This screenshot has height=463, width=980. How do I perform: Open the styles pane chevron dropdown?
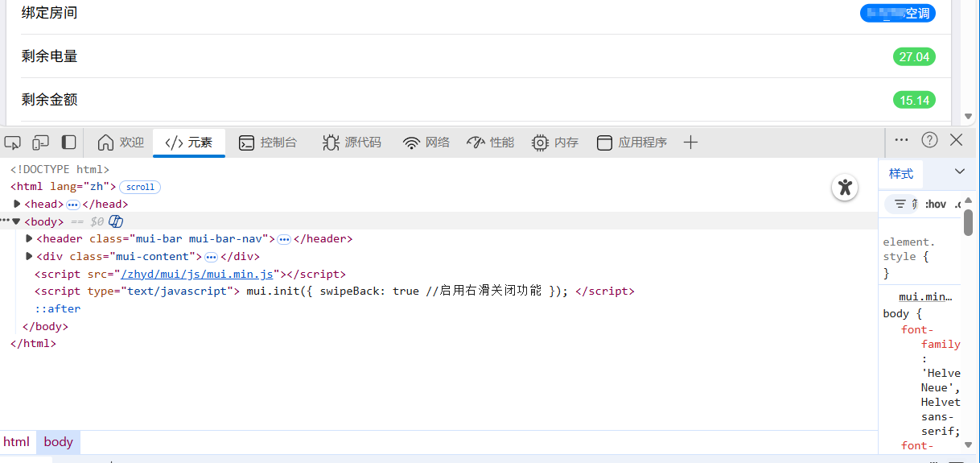click(959, 172)
